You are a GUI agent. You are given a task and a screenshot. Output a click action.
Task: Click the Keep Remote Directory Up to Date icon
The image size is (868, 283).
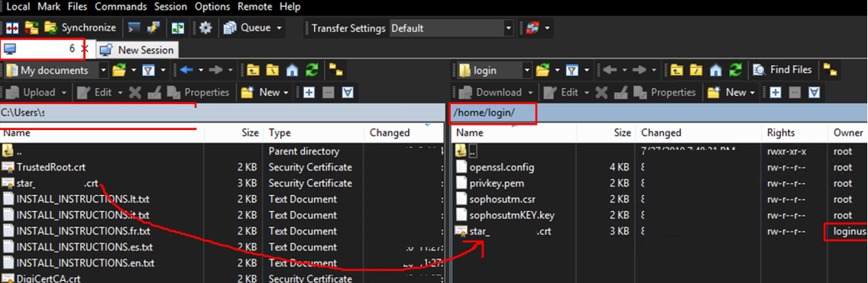click(178, 28)
